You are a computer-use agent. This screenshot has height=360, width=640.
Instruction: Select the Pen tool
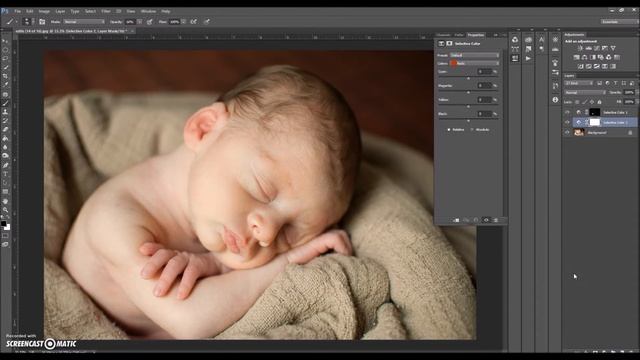[5, 165]
